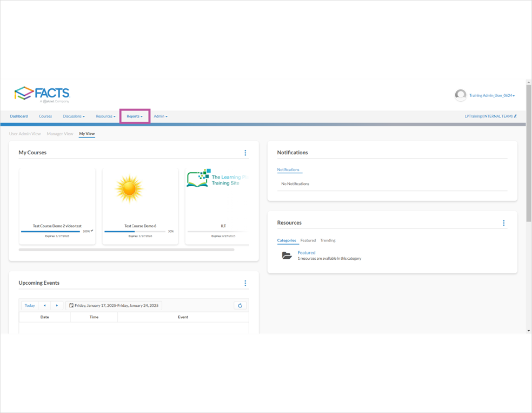Viewport: 532px width, 413px height.
Task: Open the Upcoming Events three-dot menu
Action: [x=245, y=283]
